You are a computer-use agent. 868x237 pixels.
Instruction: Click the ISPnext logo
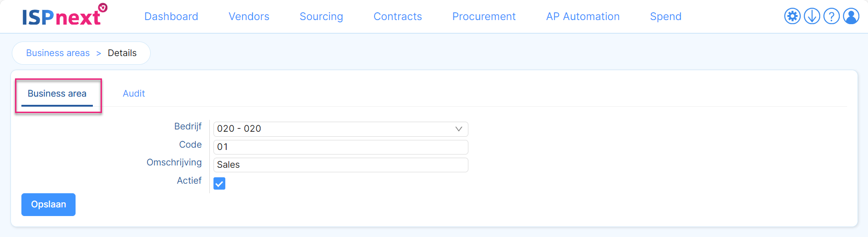64,15
